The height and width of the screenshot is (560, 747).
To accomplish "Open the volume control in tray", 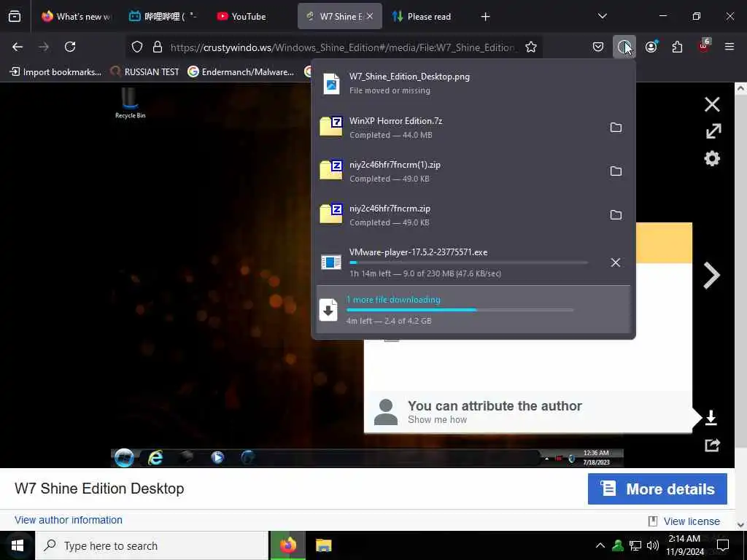I will tap(653, 545).
